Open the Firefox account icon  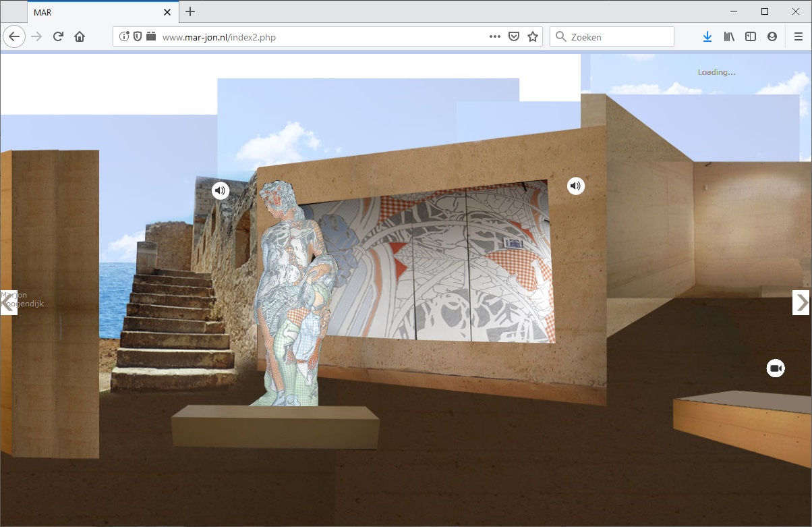[x=772, y=37]
